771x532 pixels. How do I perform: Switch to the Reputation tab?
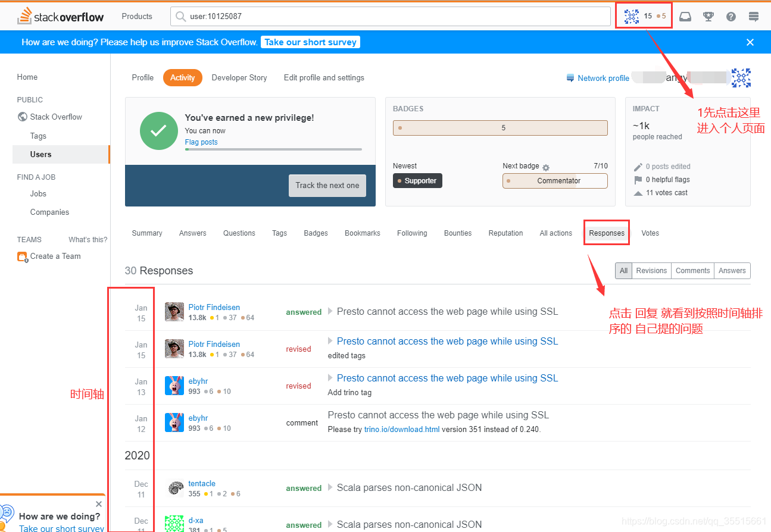(x=505, y=233)
